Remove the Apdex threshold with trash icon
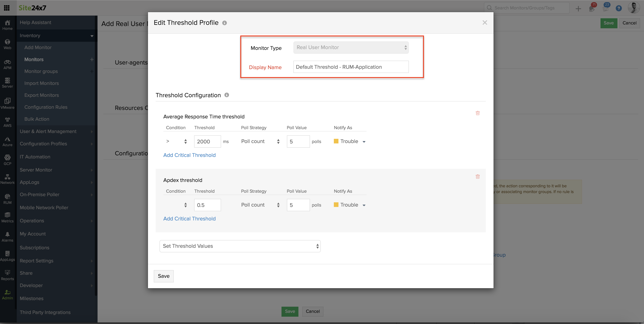Viewport: 644px width, 324px height. tap(478, 177)
